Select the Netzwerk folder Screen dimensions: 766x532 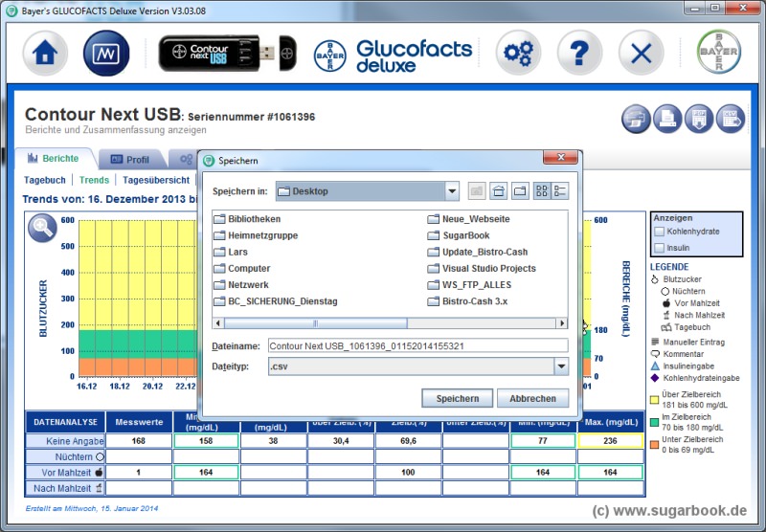[241, 285]
